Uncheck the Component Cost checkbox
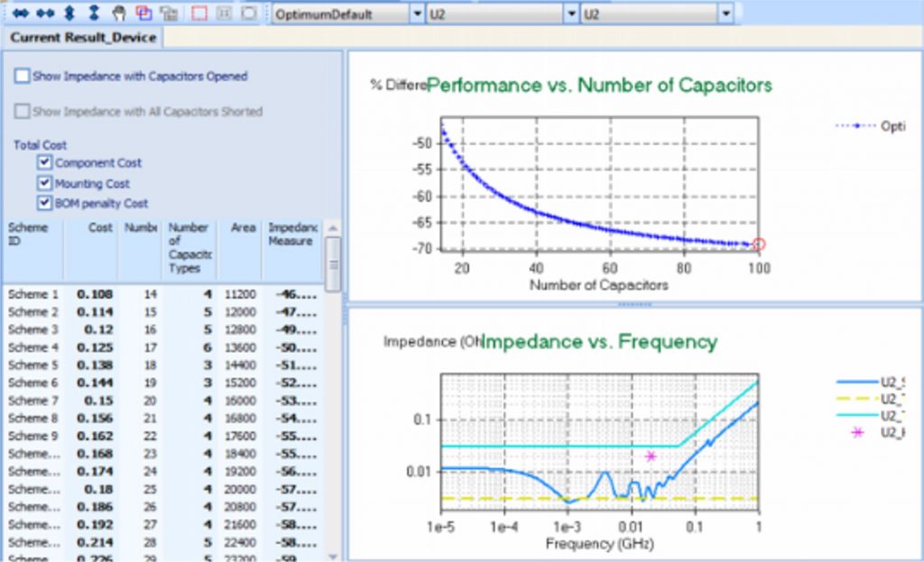This screenshot has height=562, width=924. click(x=44, y=162)
